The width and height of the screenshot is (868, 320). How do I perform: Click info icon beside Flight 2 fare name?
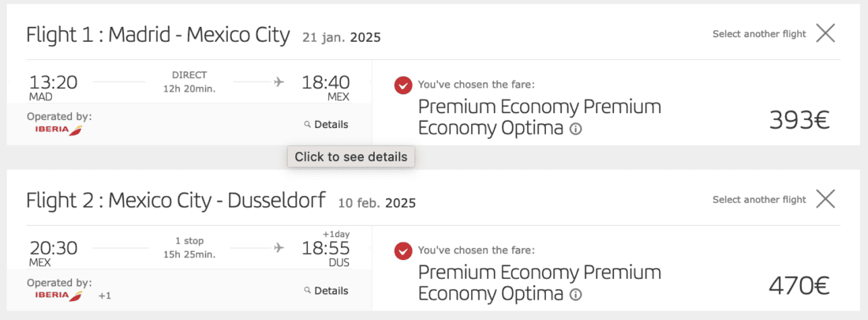(x=575, y=295)
